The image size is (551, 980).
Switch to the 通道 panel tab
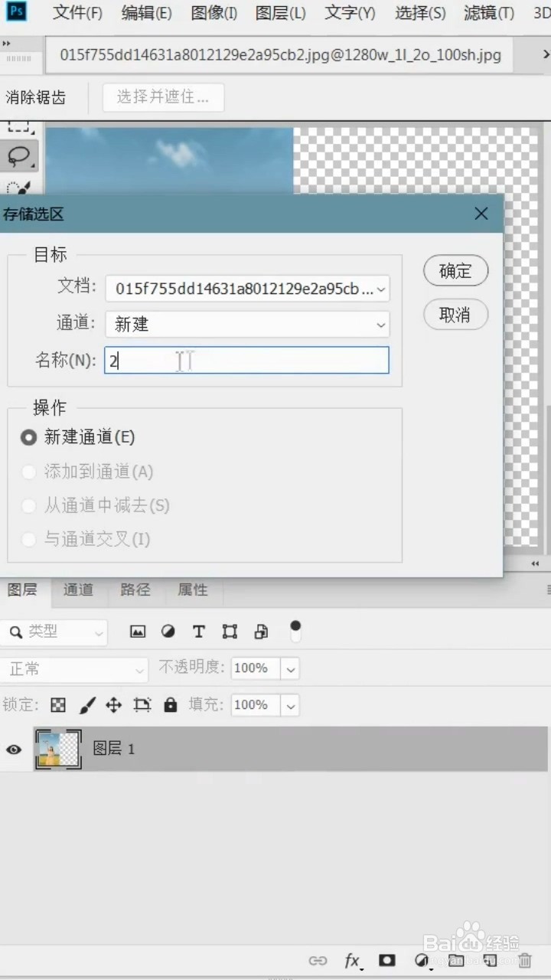pyautogui.click(x=78, y=590)
